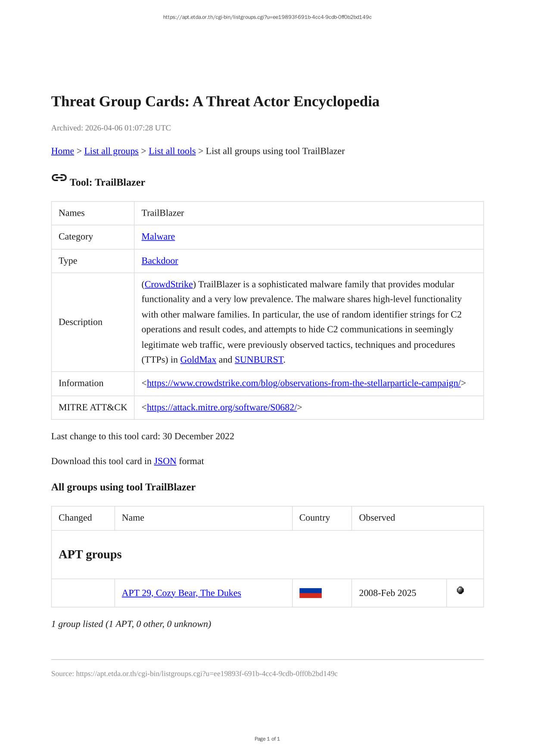Download the tool card via JSON link
This screenshot has height=756, width=535.
pos(165,461)
